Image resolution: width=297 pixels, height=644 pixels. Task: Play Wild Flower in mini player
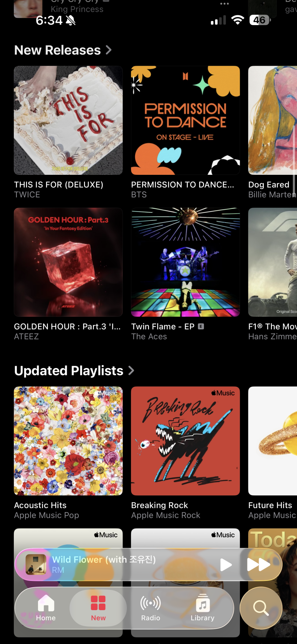tap(226, 564)
